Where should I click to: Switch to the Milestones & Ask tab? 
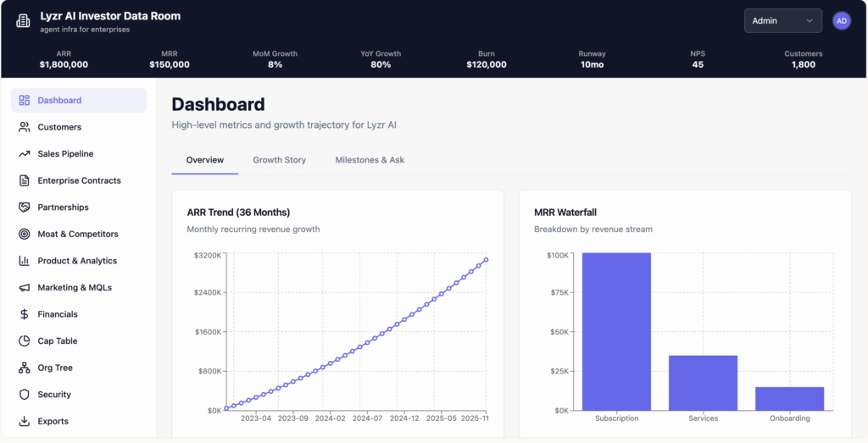click(370, 160)
